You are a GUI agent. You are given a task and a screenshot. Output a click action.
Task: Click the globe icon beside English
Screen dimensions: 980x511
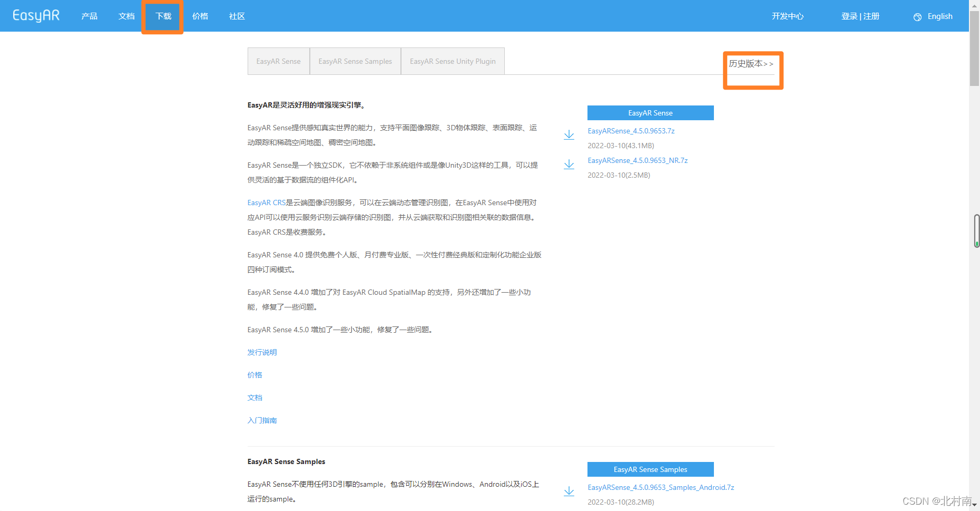click(917, 17)
